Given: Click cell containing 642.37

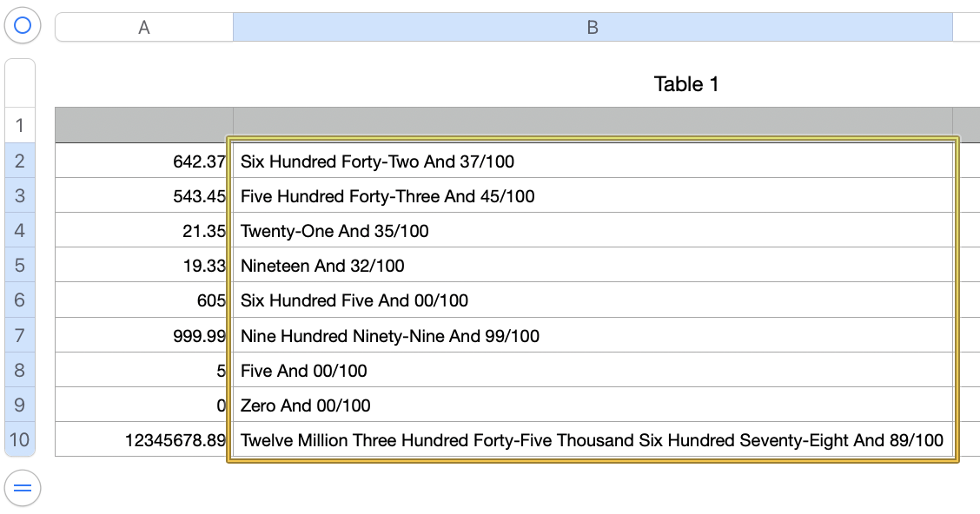Looking at the screenshot, I should [144, 161].
